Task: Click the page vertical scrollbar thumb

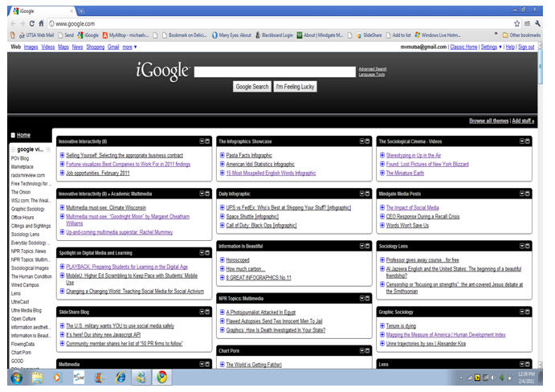Action: pyautogui.click(x=540, y=67)
